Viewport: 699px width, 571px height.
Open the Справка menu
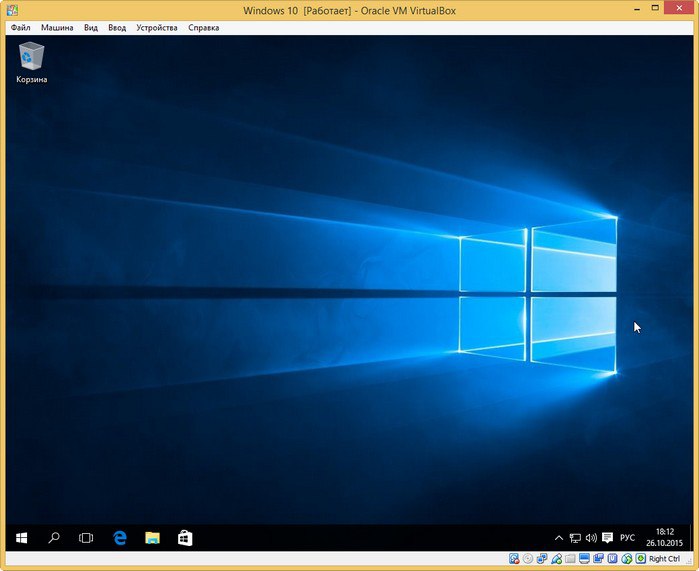coord(204,28)
